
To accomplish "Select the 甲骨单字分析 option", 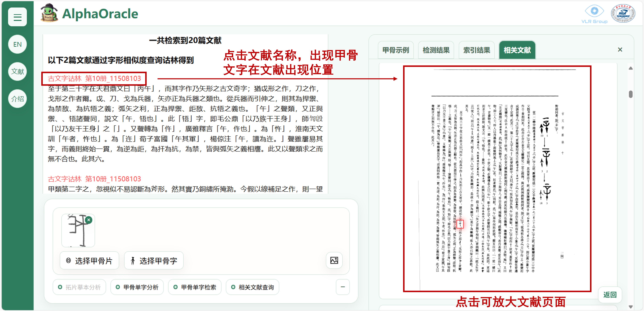I will click(137, 287).
